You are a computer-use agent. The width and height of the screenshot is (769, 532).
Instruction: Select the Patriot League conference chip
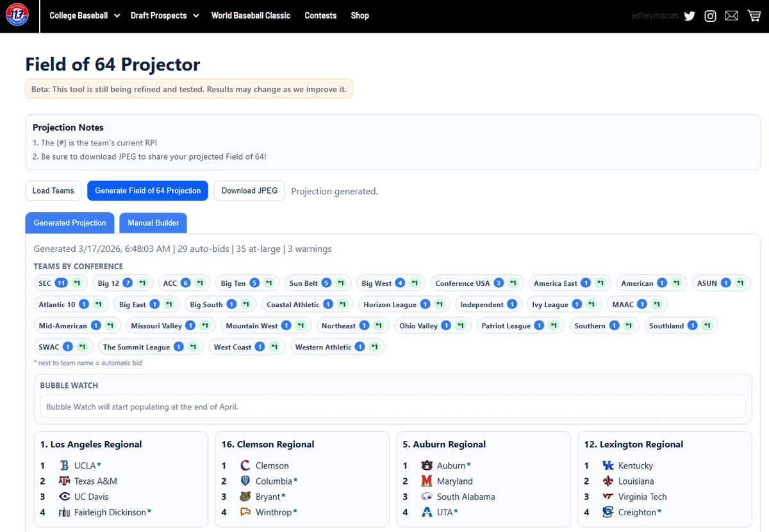(520, 326)
